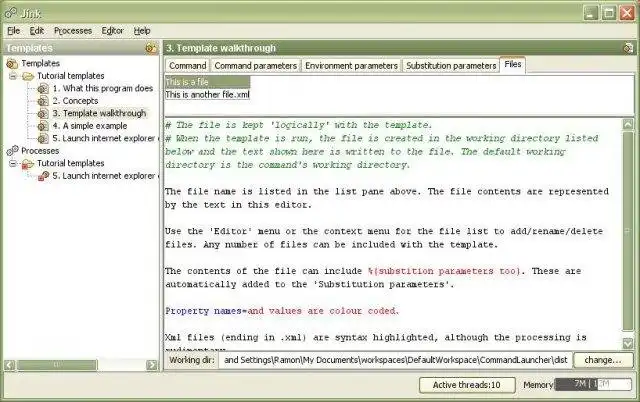640x402 pixels.
Task: Click the 'Templates' panel header title
Action: tap(29, 48)
